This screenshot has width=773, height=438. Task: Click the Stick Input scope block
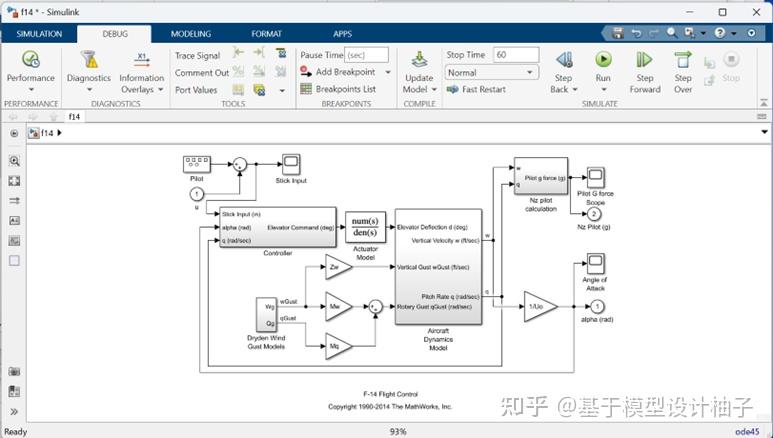pos(291,164)
